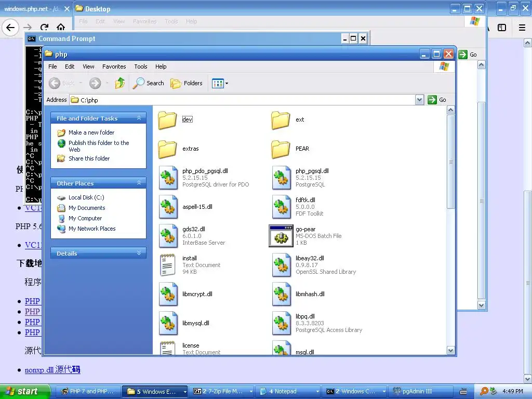
Task: Select the php_pdo_pgsql.dll file icon
Action: 168,178
